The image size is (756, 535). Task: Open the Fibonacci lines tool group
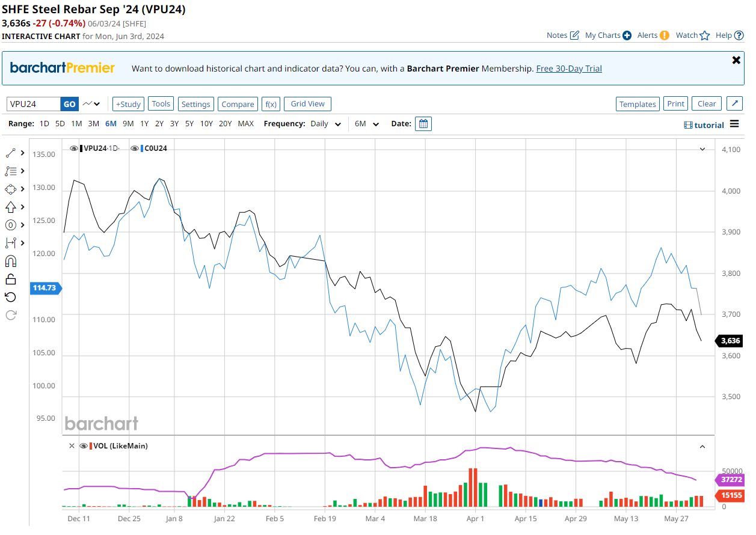point(10,171)
